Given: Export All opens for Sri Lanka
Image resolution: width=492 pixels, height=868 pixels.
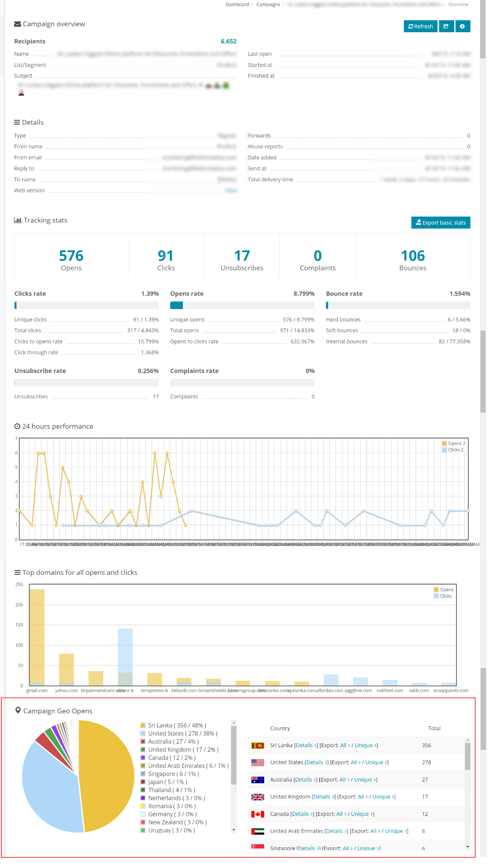Looking at the screenshot, I should click(345, 746).
